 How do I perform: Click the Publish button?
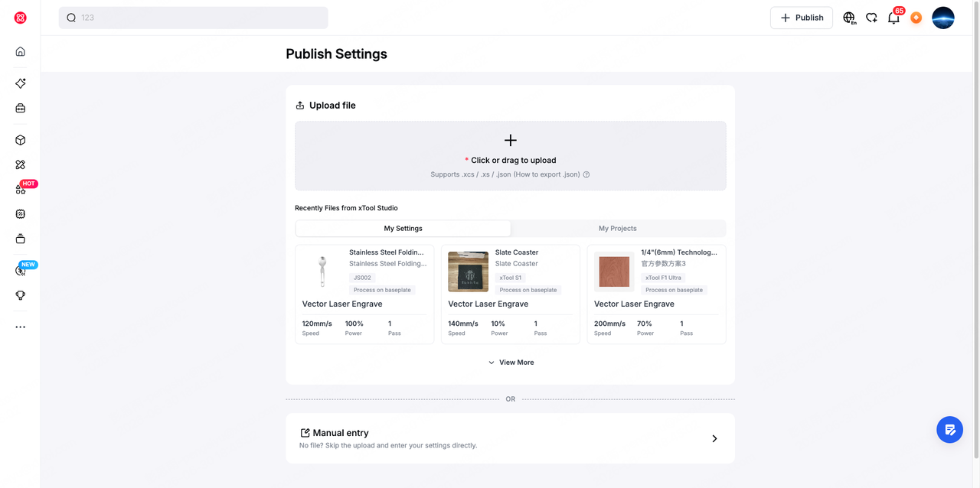click(802, 18)
